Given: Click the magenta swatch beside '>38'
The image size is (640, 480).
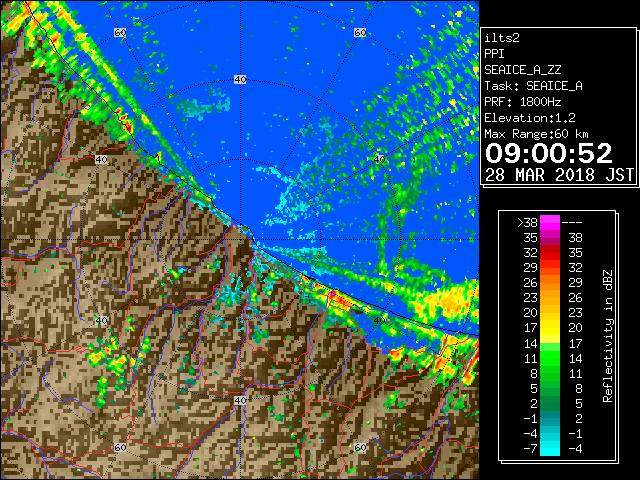Looking at the screenshot, I should (x=550, y=222).
